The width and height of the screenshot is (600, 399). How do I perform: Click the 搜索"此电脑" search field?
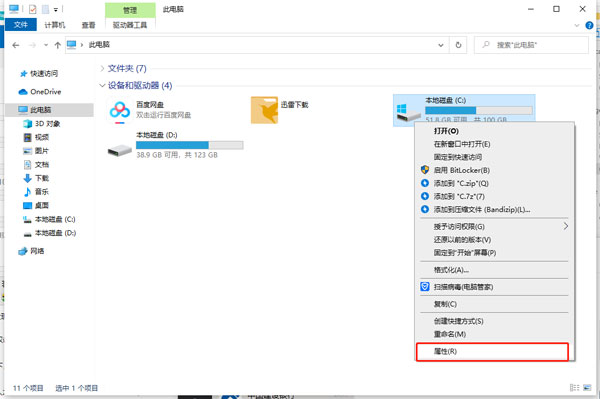pos(531,45)
